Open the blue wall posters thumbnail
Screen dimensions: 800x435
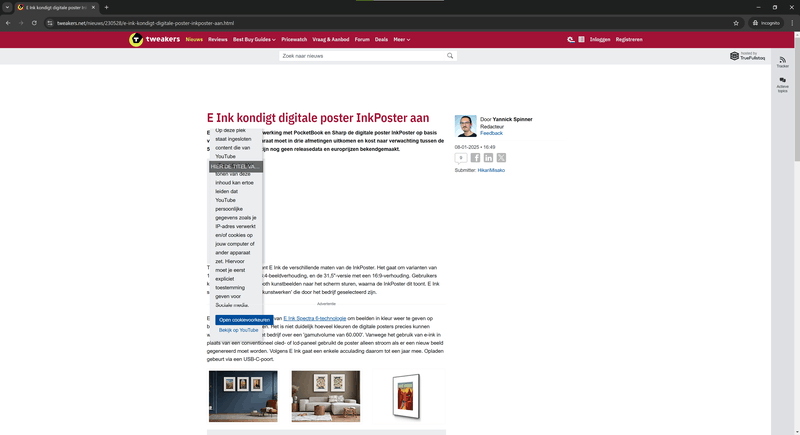pos(243,396)
